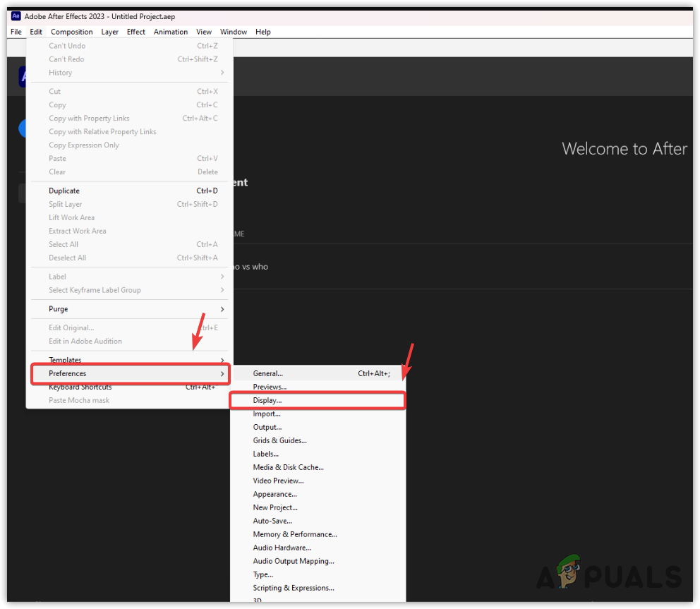Open Keyboard Shortcuts entry

coord(129,387)
